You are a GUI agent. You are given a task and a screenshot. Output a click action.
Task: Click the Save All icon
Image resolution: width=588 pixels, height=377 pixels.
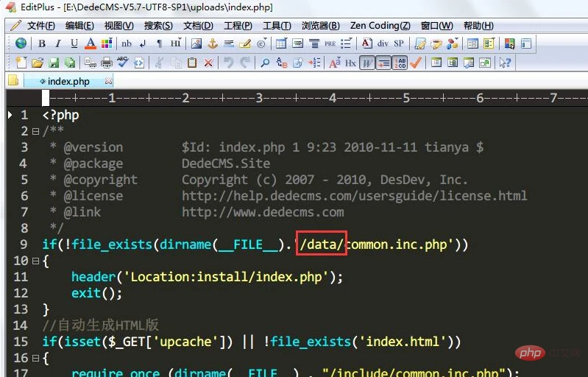pyautogui.click(x=70, y=63)
